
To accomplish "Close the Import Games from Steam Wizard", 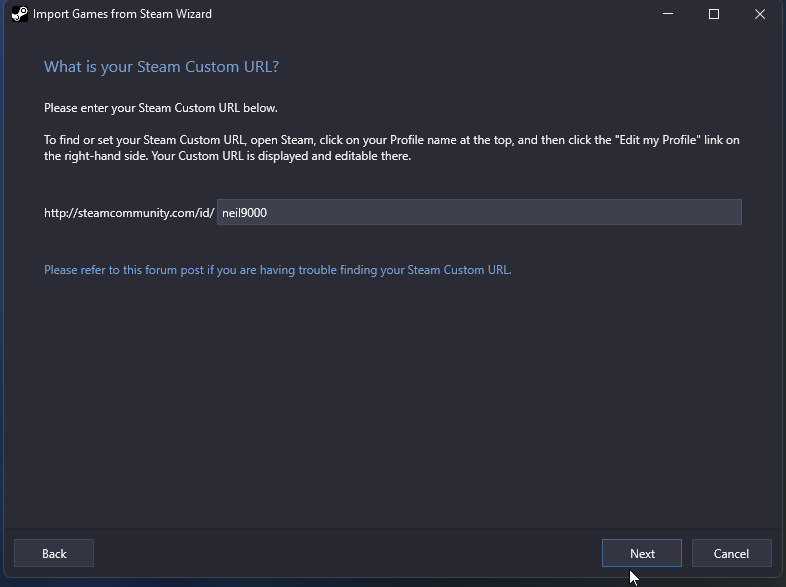I will pyautogui.click(x=760, y=14).
